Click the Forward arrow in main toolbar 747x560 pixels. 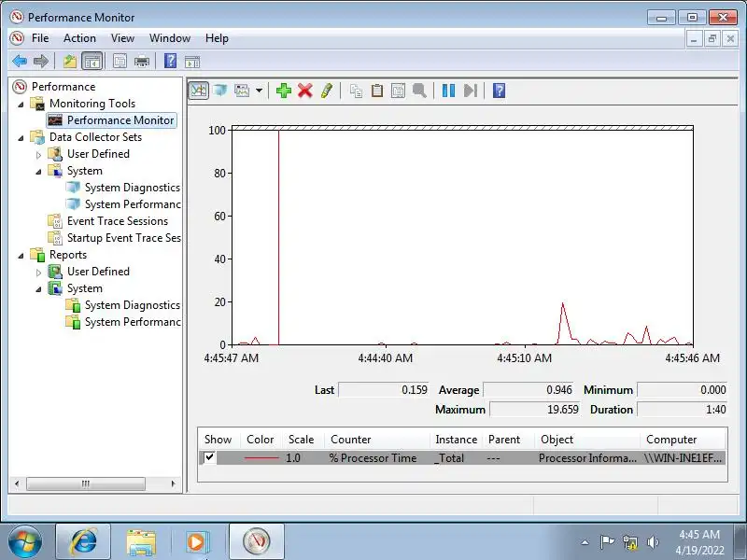click(41, 61)
